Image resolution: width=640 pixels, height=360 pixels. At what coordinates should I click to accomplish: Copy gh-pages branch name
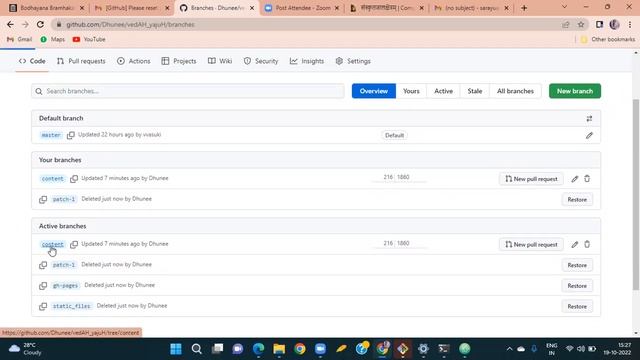click(x=43, y=286)
